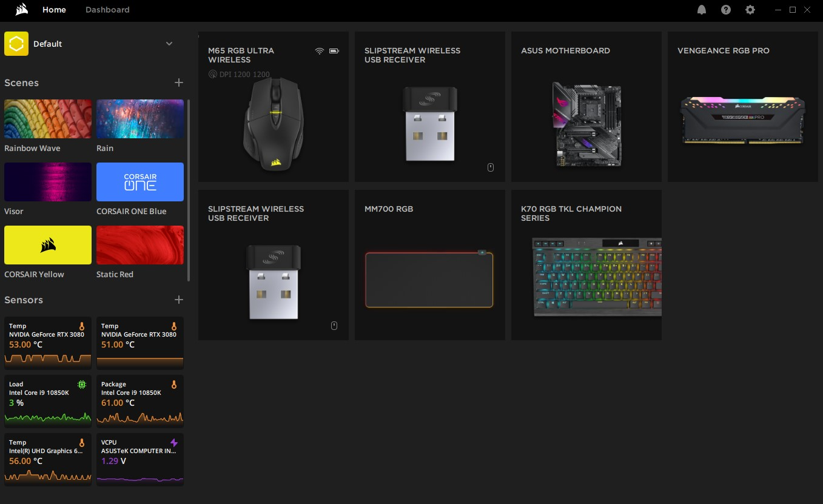Apply the Static Red scene

(x=140, y=245)
